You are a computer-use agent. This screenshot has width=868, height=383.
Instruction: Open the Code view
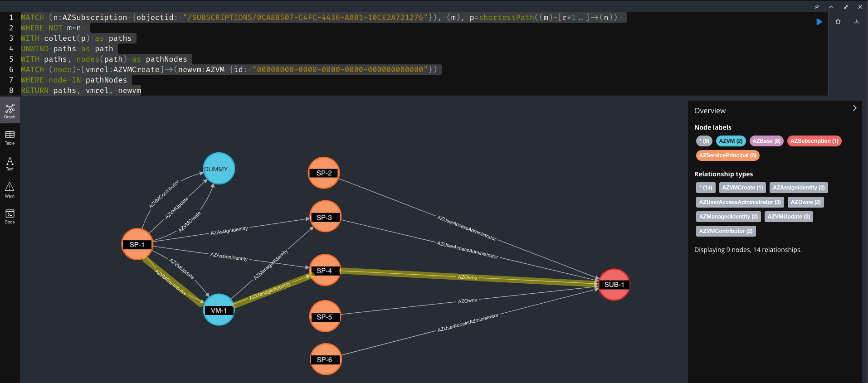pyautogui.click(x=10, y=216)
